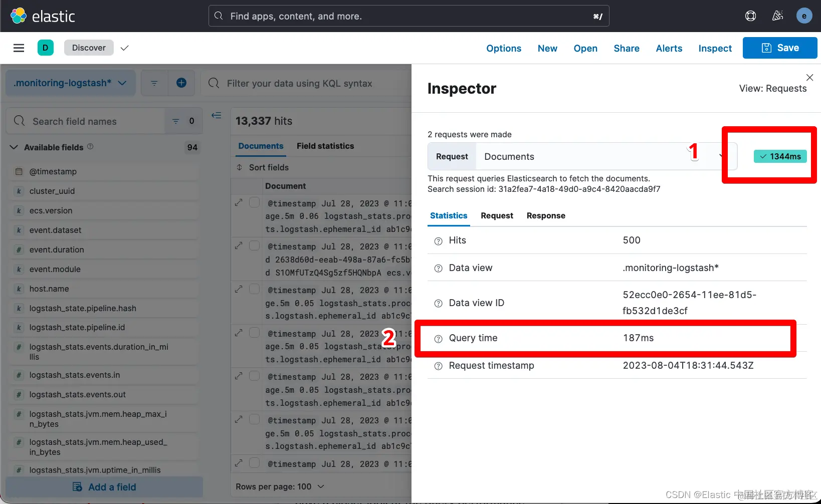Select the fifth document row checkbox

coord(255,376)
